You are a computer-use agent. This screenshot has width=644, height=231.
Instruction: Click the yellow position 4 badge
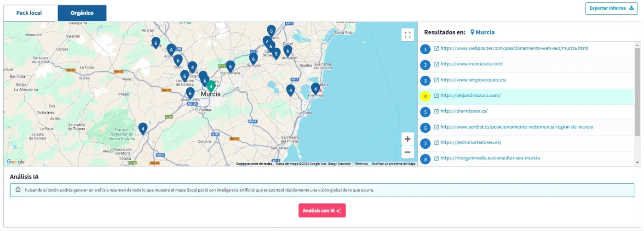[425, 96]
